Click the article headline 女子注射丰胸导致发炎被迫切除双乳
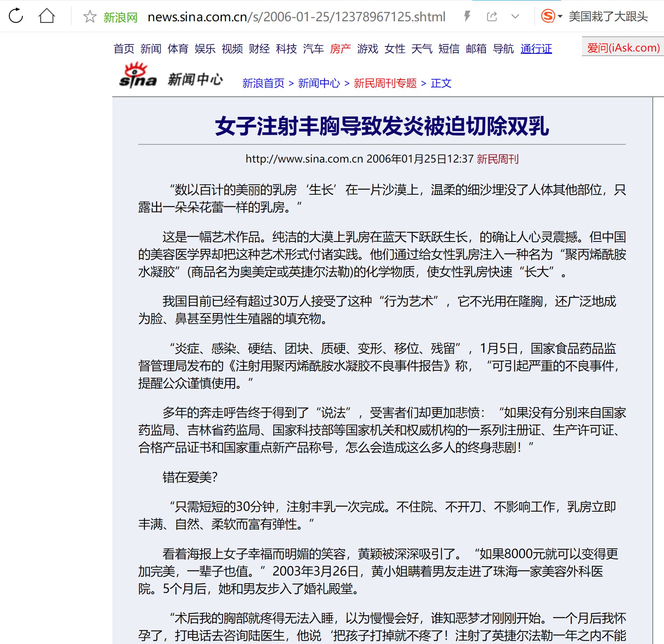This screenshot has width=664, height=644. pyautogui.click(x=382, y=126)
